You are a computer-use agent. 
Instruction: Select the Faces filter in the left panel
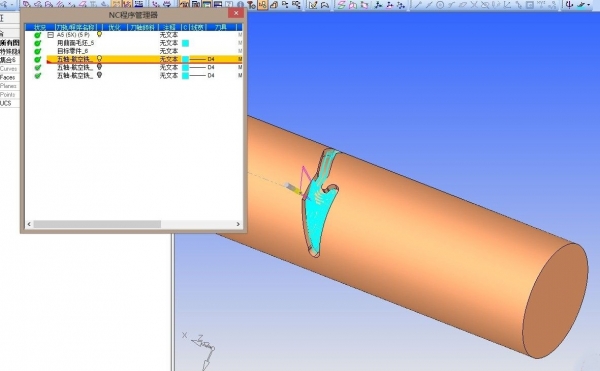(8, 78)
